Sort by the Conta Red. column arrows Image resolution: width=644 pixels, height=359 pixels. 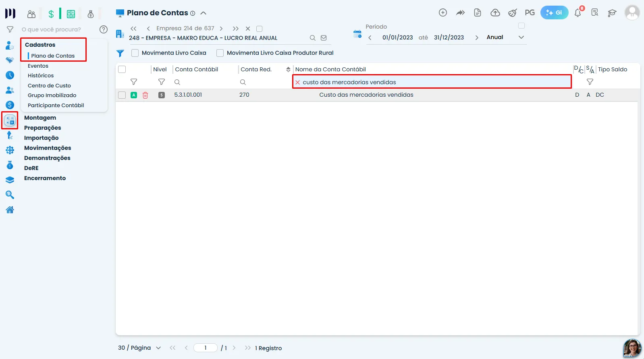click(288, 69)
